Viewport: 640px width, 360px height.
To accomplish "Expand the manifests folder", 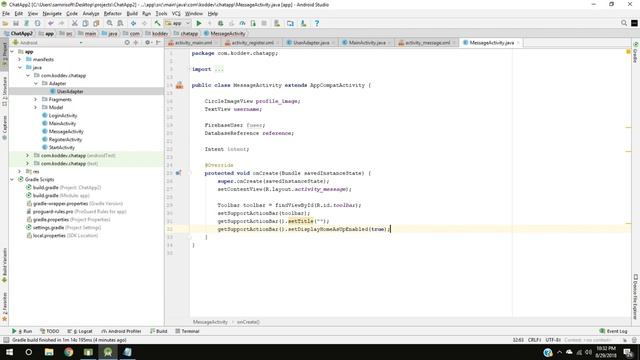I will click(19, 60).
